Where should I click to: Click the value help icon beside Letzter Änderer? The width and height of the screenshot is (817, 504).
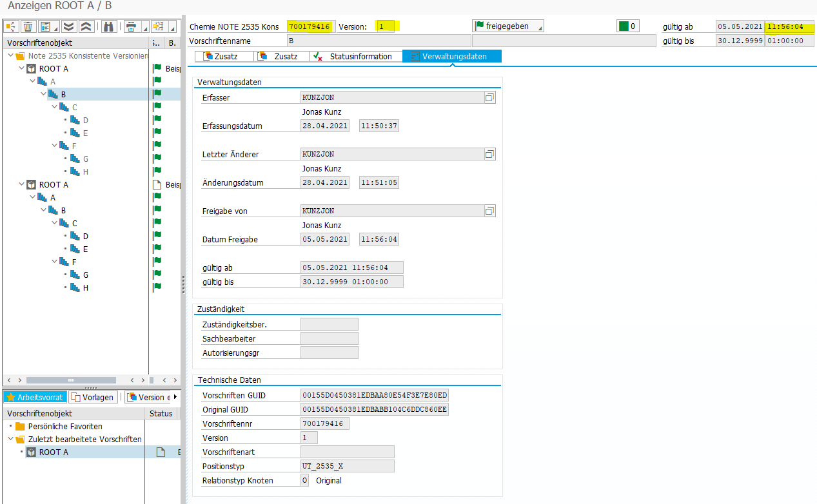[x=489, y=154]
